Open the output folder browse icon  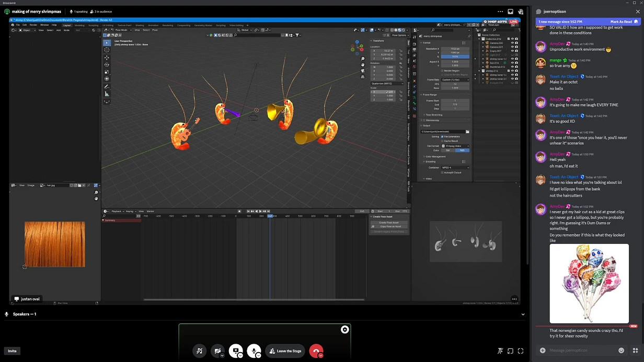coord(467,132)
